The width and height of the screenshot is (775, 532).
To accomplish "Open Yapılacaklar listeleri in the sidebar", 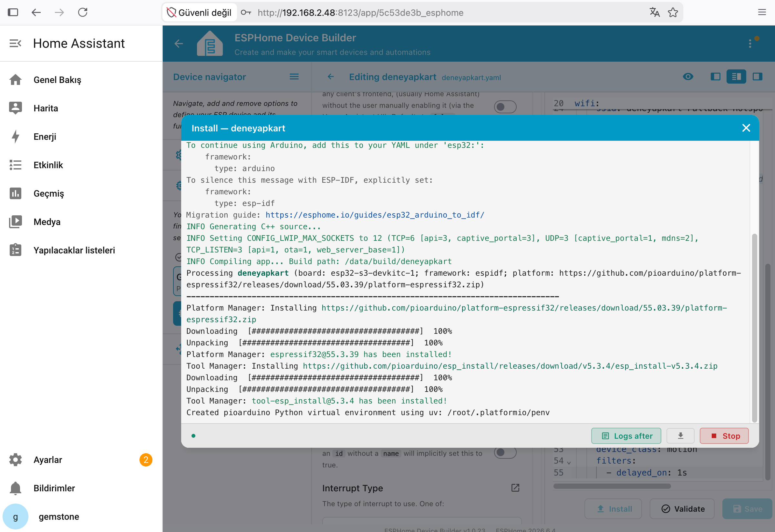I will click(x=81, y=250).
